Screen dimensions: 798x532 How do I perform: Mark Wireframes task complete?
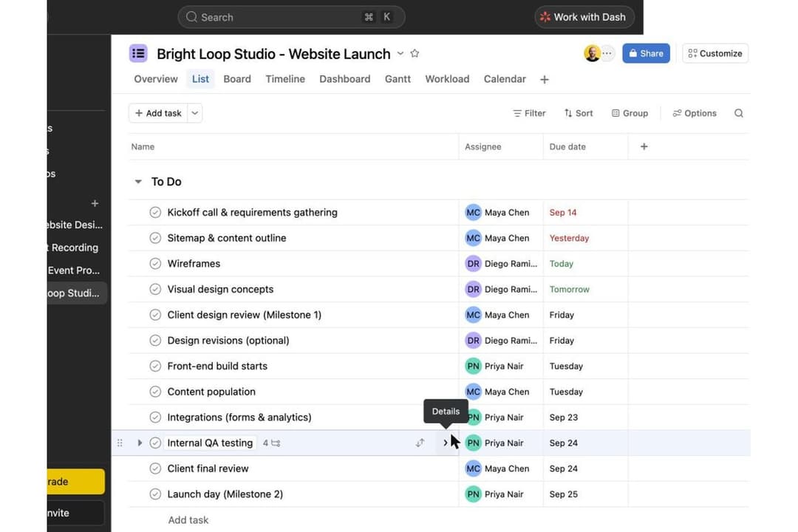click(155, 263)
